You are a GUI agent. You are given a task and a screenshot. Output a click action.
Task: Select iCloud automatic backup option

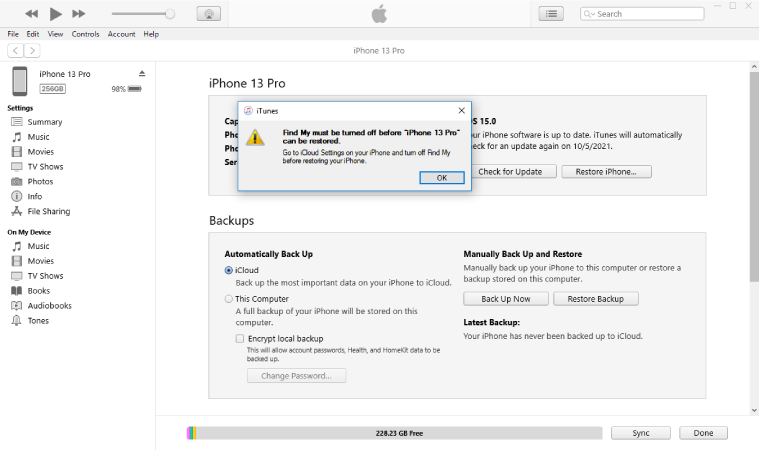pyautogui.click(x=228, y=270)
